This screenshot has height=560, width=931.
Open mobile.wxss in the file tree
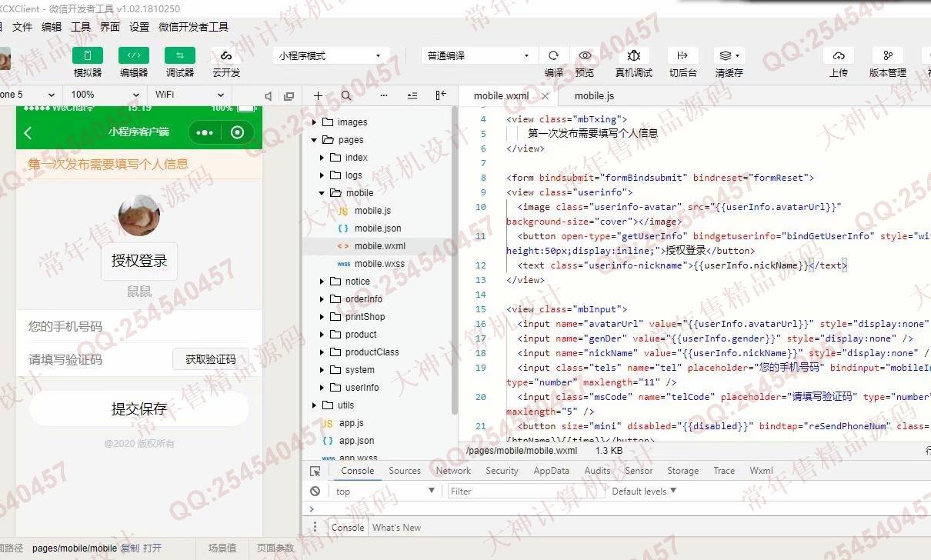(379, 264)
